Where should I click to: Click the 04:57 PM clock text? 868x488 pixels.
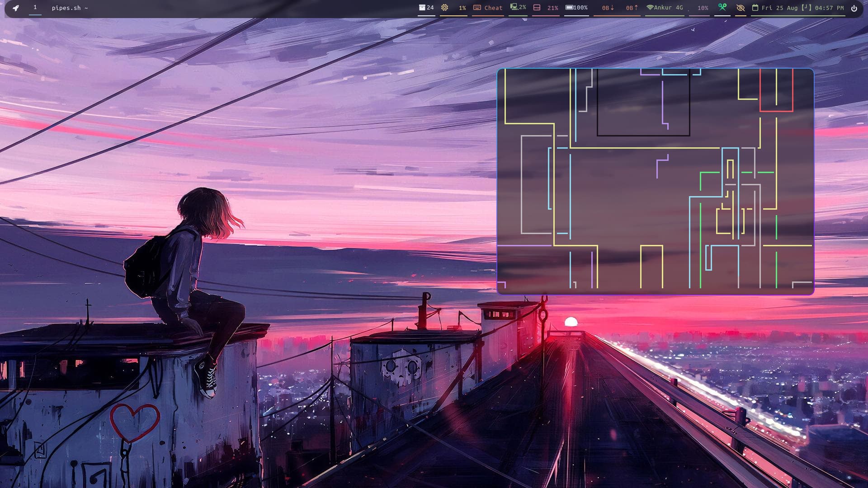tap(829, 8)
